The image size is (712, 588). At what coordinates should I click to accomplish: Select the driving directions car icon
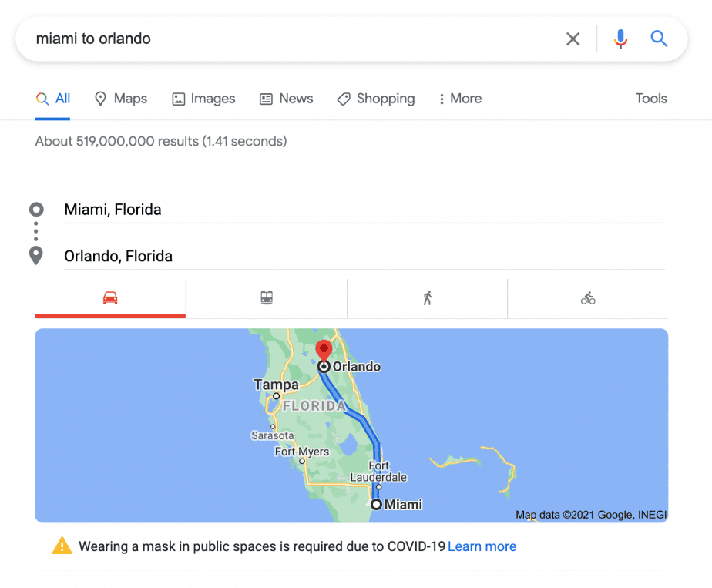point(110,298)
